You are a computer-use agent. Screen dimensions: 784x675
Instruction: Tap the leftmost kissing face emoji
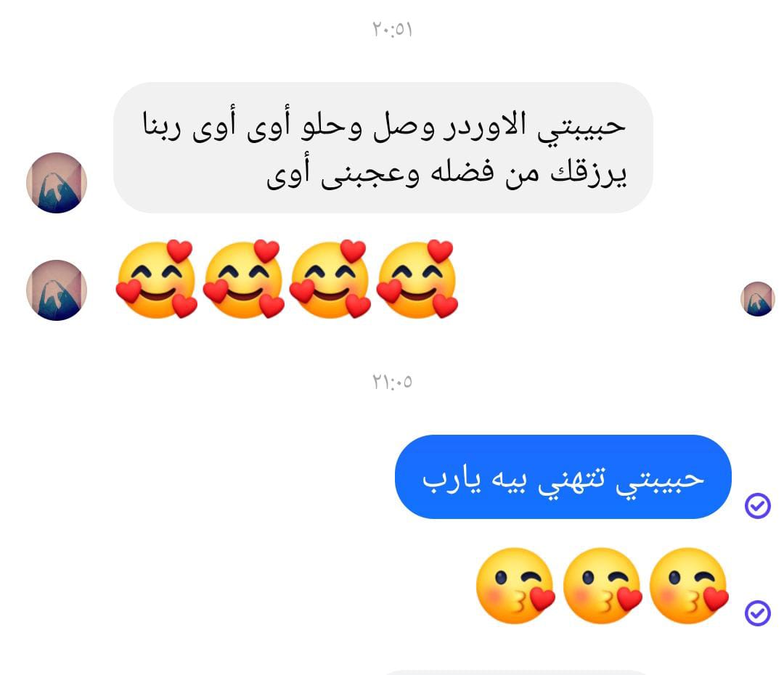click(515, 586)
